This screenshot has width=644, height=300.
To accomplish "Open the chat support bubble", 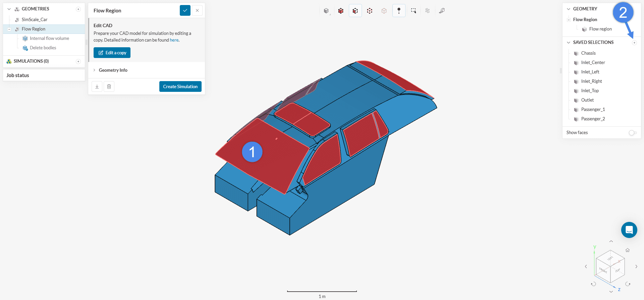I will (x=629, y=230).
